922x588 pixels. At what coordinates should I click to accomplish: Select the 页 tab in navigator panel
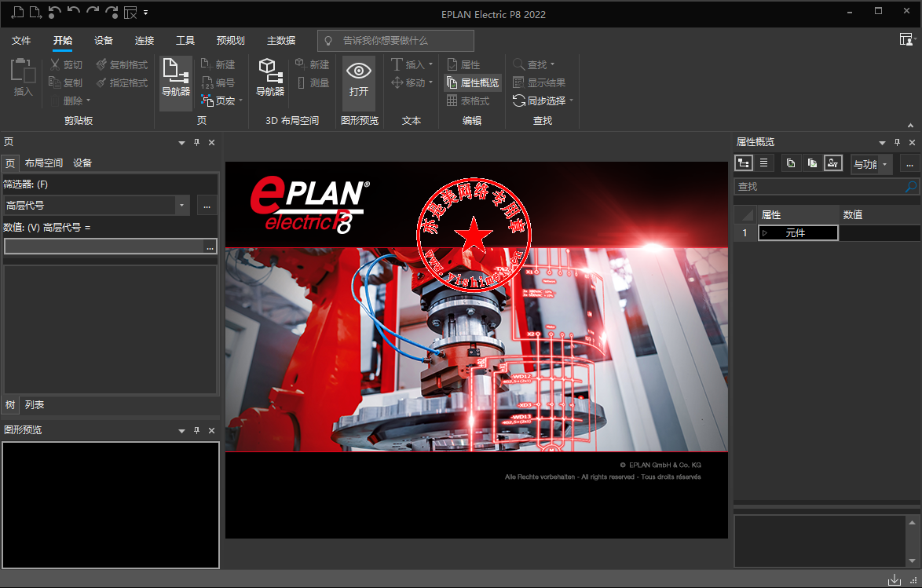coord(10,163)
